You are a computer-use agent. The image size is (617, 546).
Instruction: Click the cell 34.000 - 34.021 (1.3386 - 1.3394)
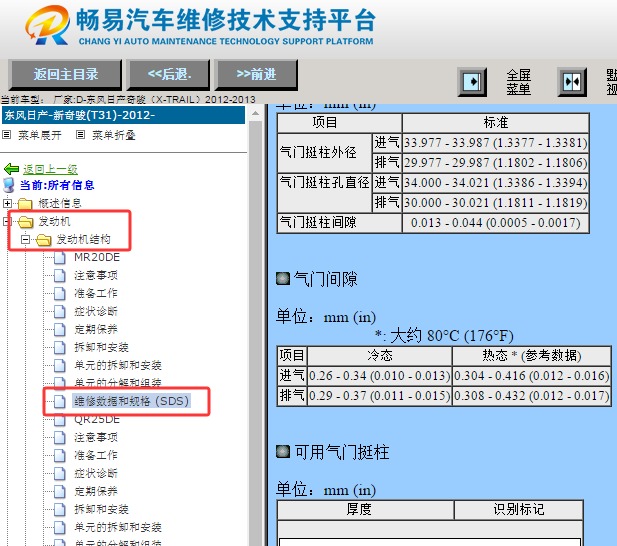point(495,183)
